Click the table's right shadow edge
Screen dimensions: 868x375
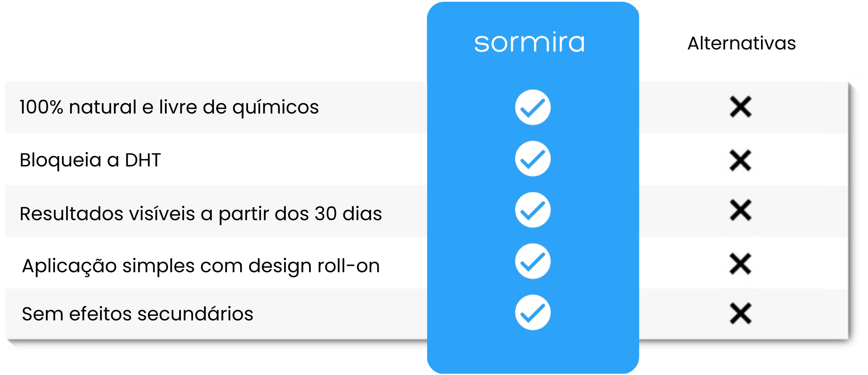coord(850,211)
